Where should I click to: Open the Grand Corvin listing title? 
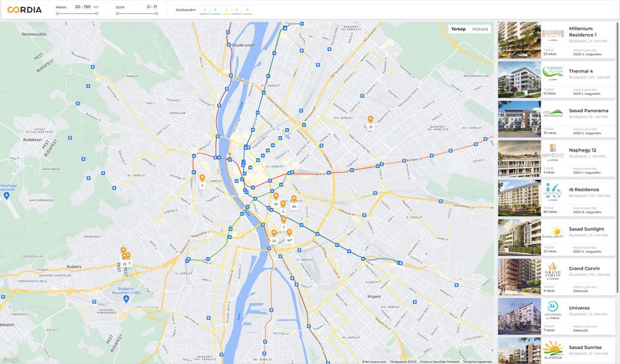coord(584,269)
